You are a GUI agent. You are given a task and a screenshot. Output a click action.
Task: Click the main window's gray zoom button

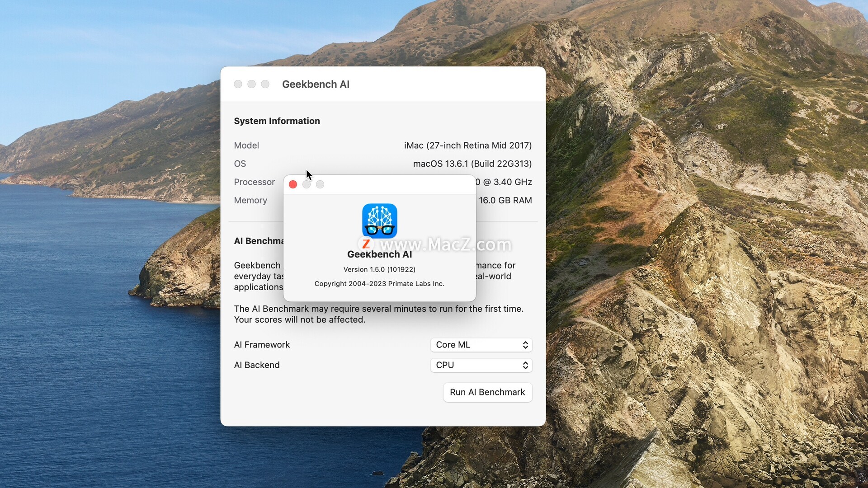coord(265,84)
